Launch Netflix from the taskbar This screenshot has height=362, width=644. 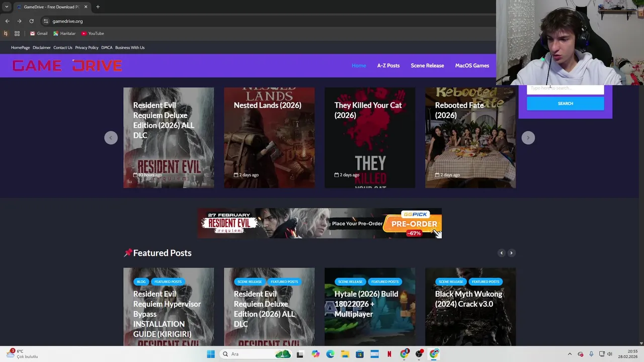click(x=389, y=354)
